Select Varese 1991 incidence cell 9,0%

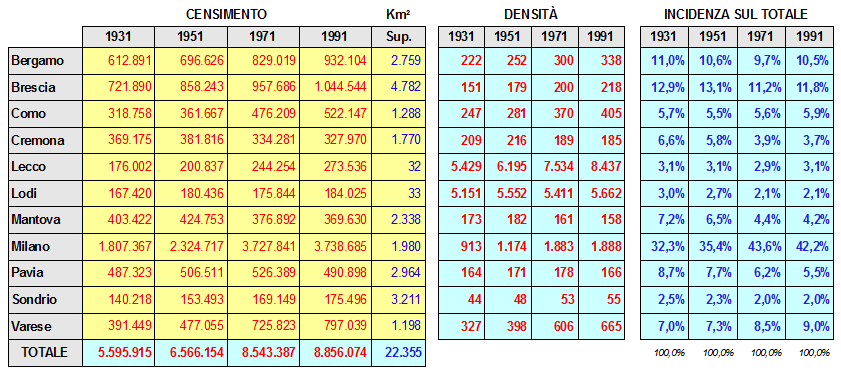tap(809, 326)
